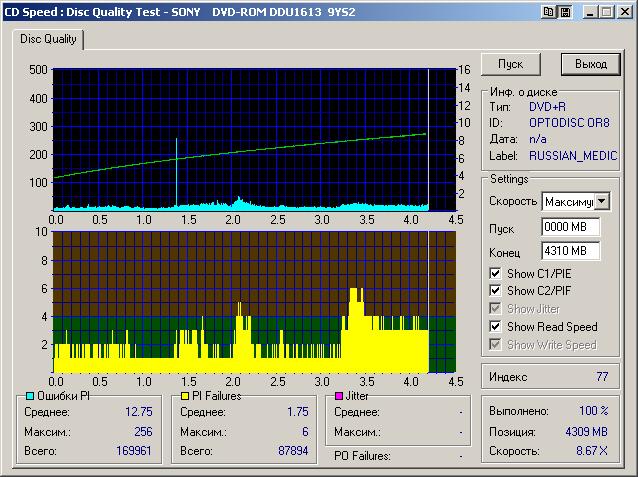Open the speed dropdown arrow
Viewport: 638px width, 477px height.
(x=602, y=201)
